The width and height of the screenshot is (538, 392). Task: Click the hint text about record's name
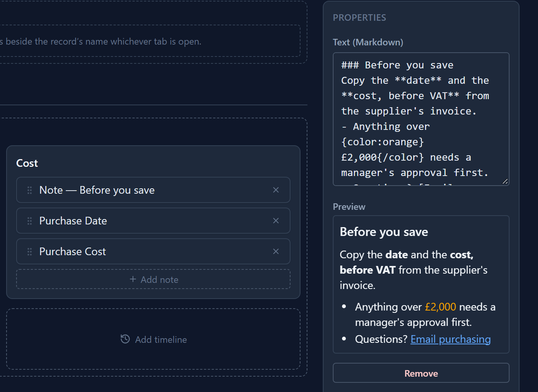101,42
